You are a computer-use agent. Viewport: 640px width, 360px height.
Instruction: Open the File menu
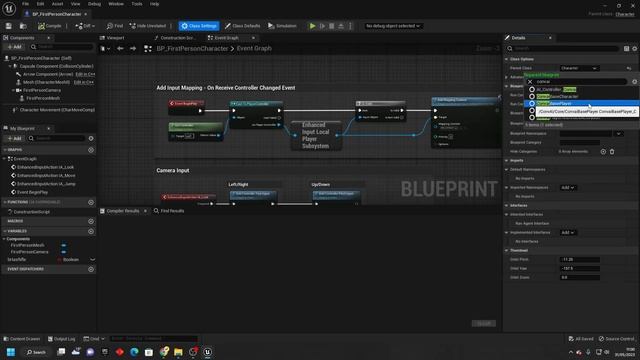25,4
